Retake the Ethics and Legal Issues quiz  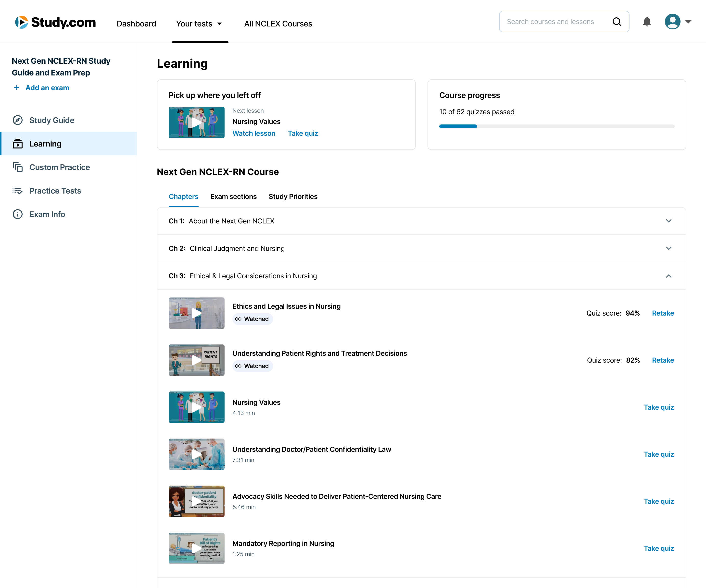click(x=663, y=313)
